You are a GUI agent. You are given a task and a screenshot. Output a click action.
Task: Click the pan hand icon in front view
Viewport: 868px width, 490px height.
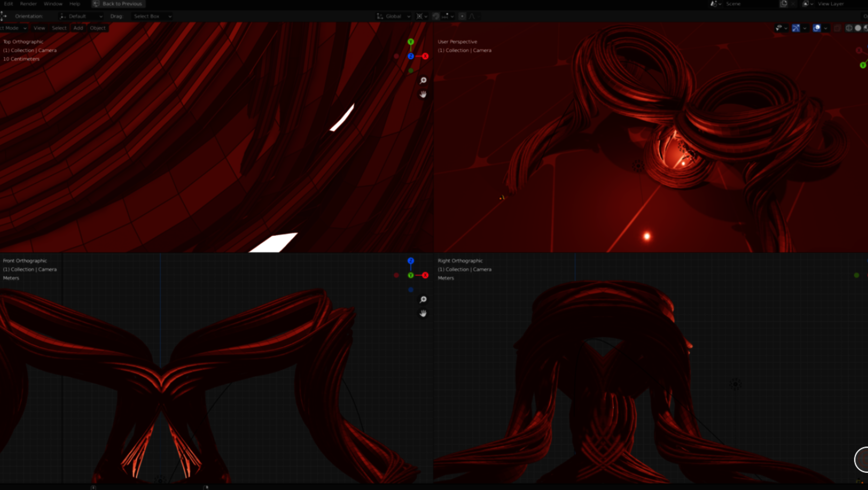click(x=423, y=313)
